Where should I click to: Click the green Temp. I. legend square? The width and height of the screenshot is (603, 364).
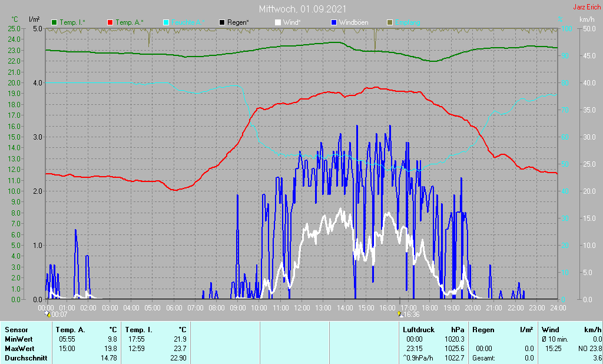pyautogui.click(x=55, y=22)
